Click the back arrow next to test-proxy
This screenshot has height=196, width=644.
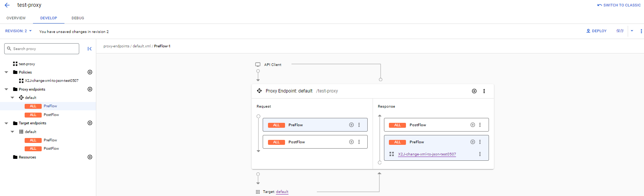click(7, 5)
